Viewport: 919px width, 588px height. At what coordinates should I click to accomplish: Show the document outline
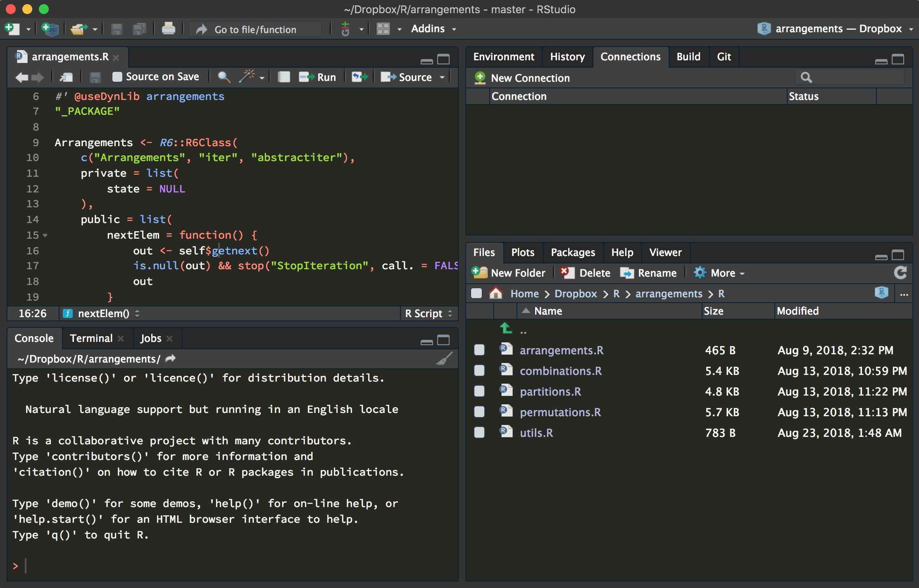coord(283,77)
